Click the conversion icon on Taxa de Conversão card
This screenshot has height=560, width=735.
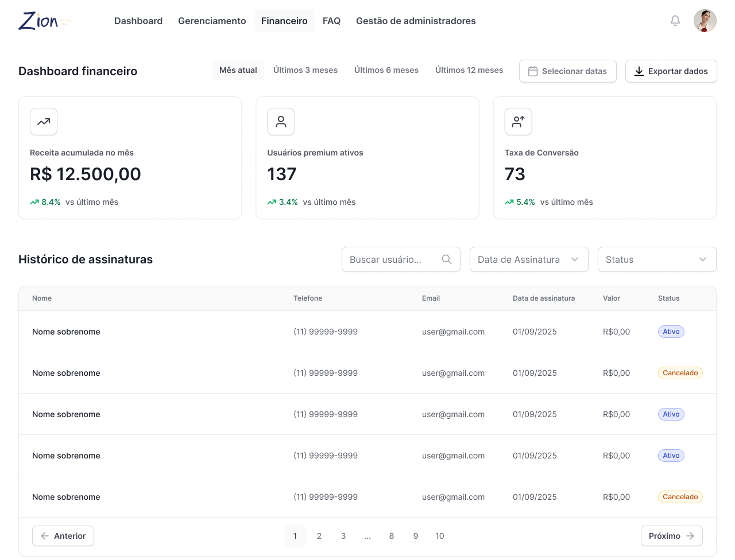tap(518, 122)
